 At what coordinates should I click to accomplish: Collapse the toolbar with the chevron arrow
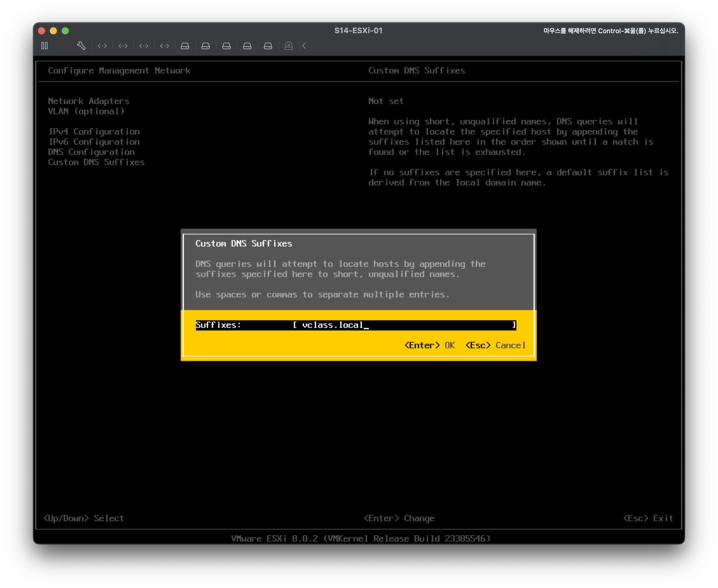point(304,46)
